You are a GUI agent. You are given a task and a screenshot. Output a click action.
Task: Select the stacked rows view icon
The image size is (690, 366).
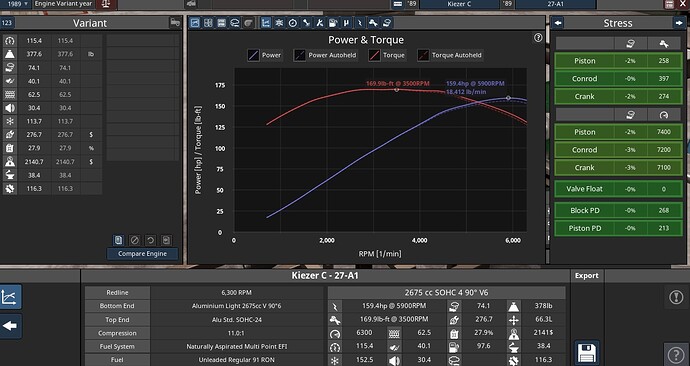[x=221, y=23]
